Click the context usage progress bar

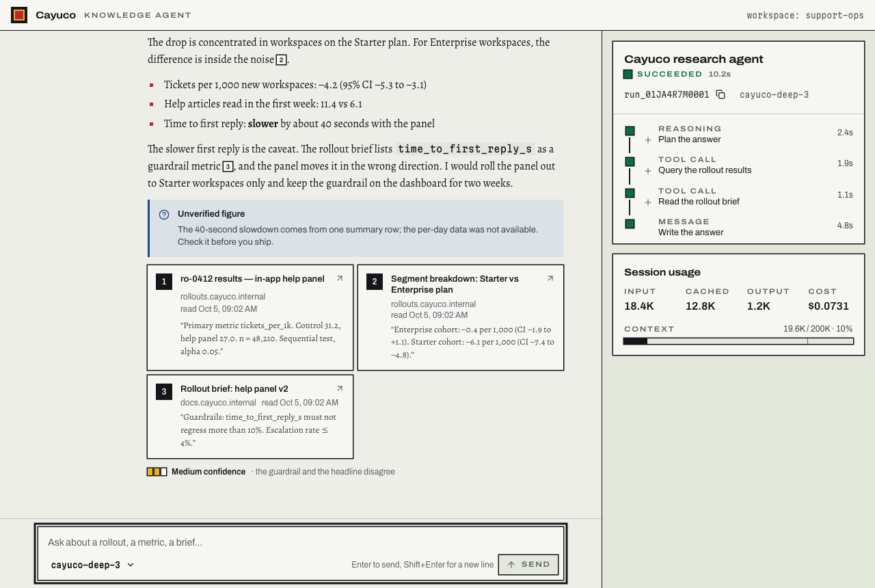click(738, 341)
